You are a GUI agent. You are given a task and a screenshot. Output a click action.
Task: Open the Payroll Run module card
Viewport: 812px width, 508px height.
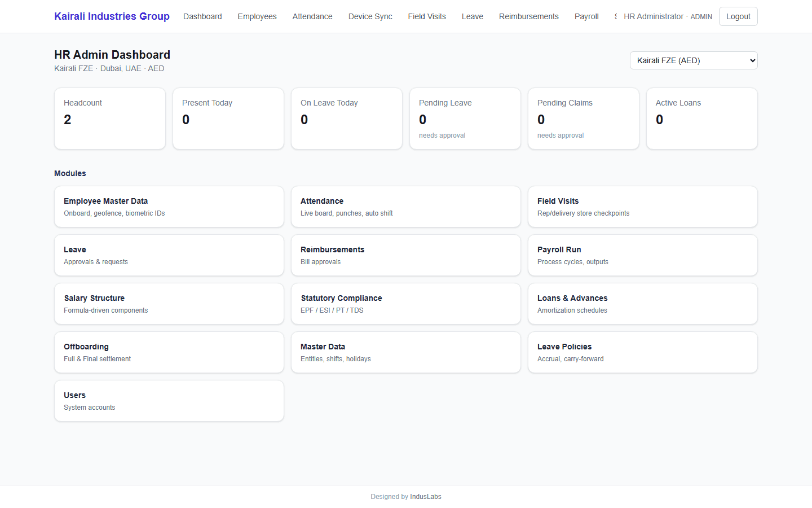pos(643,255)
